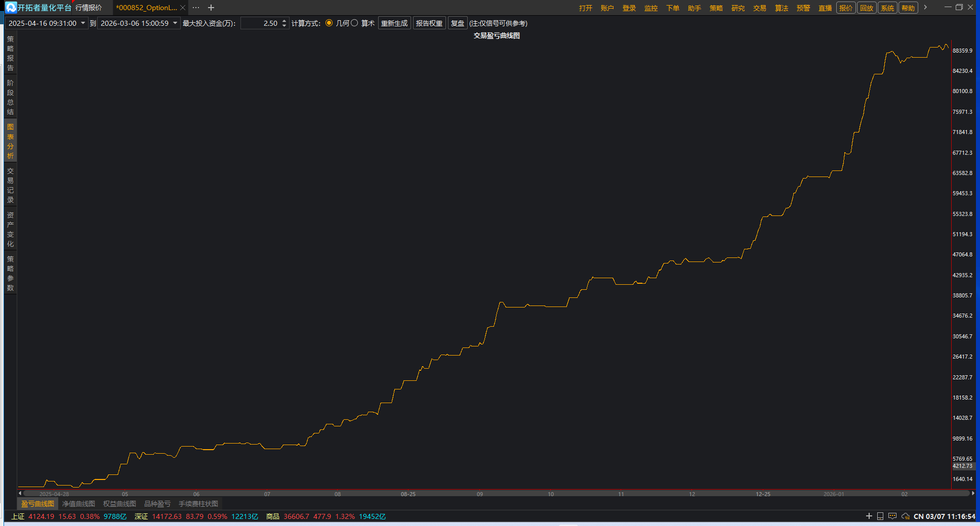Click the 开拓者量化平台 logo icon
The image size is (980, 526).
coord(11,8)
